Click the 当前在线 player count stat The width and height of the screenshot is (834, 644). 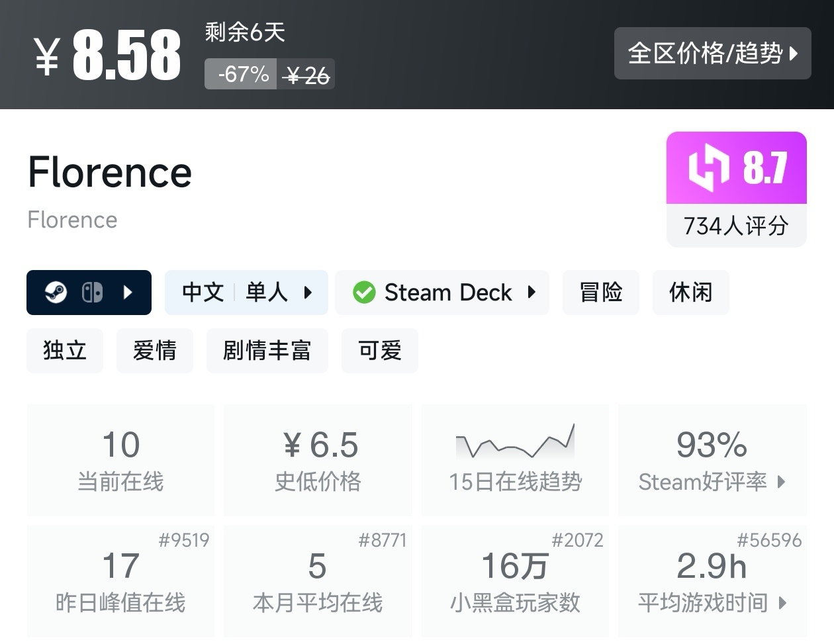120,459
